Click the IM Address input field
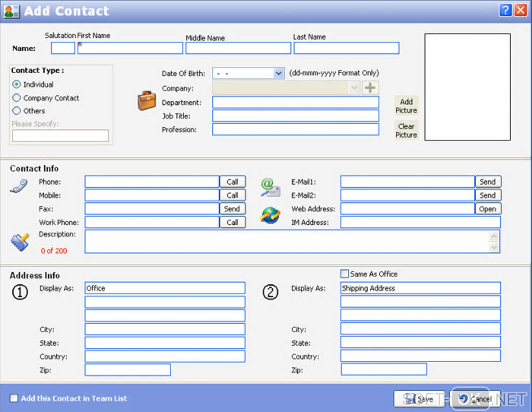This screenshot has height=412, width=532. pyautogui.click(x=420, y=222)
